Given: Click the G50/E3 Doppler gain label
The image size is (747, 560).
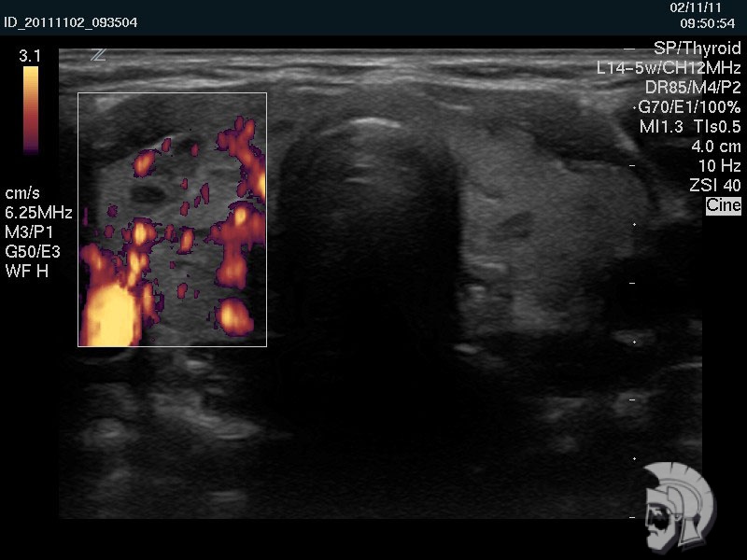Looking at the screenshot, I should pos(34,252).
